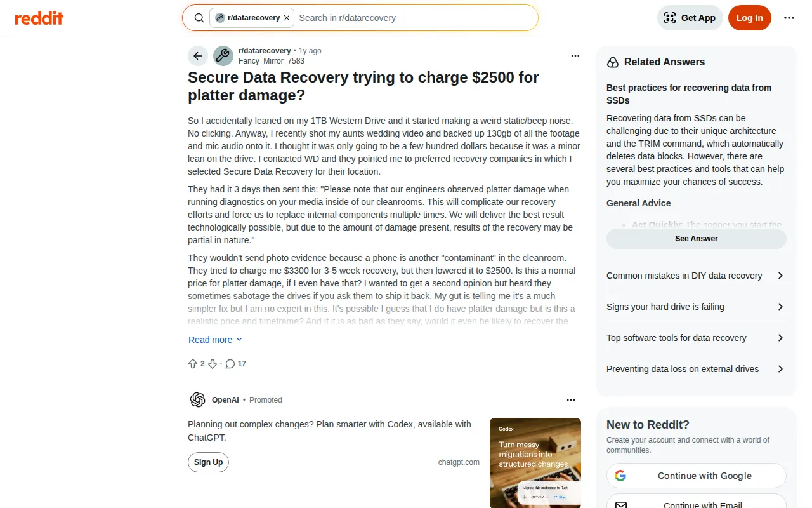Open Top software tools for data recovery
Image resolution: width=812 pixels, height=508 pixels.
tap(696, 338)
